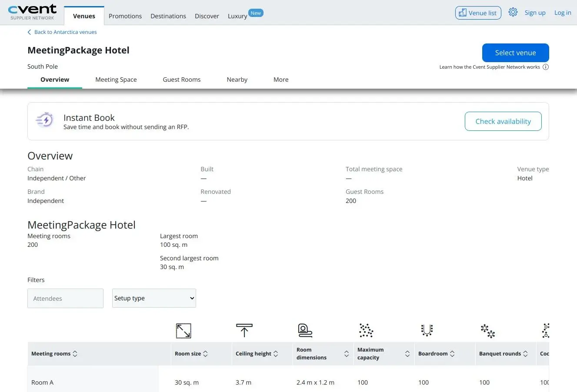Click the Room size column icon
The width and height of the screenshot is (577, 392).
pos(183,330)
